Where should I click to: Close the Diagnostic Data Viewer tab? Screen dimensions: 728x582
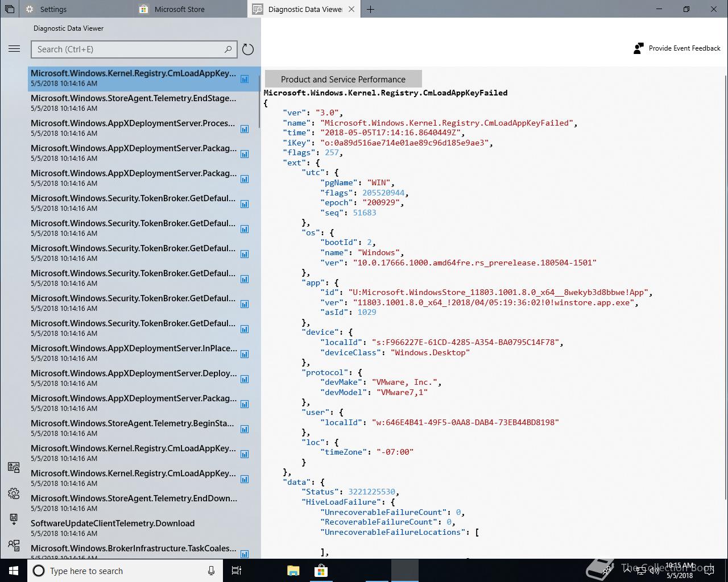point(351,9)
